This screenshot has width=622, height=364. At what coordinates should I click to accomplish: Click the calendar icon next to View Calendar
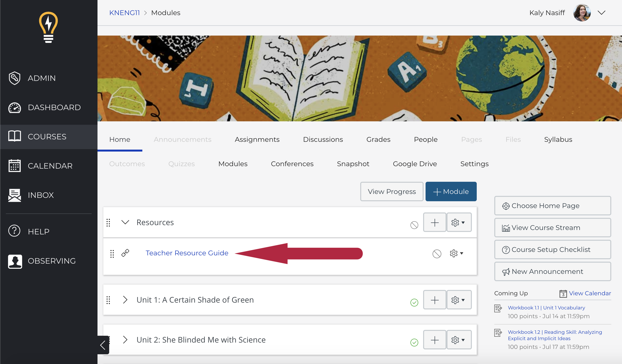pos(563,294)
